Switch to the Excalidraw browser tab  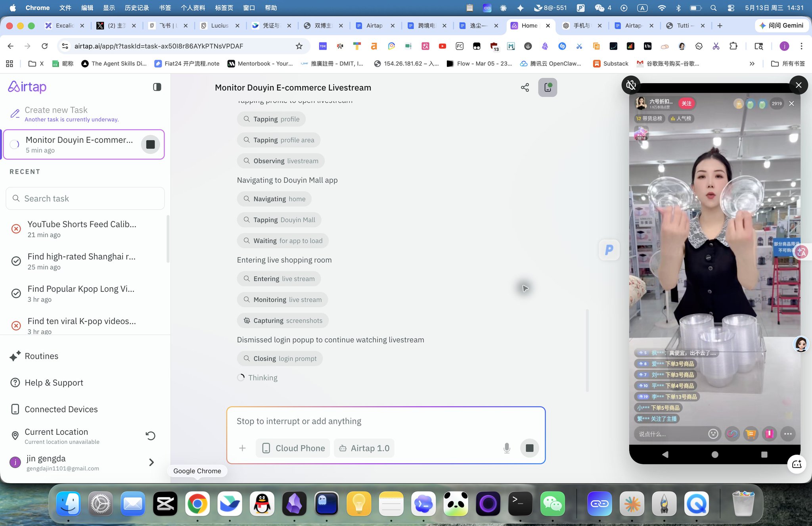pyautogui.click(x=65, y=26)
